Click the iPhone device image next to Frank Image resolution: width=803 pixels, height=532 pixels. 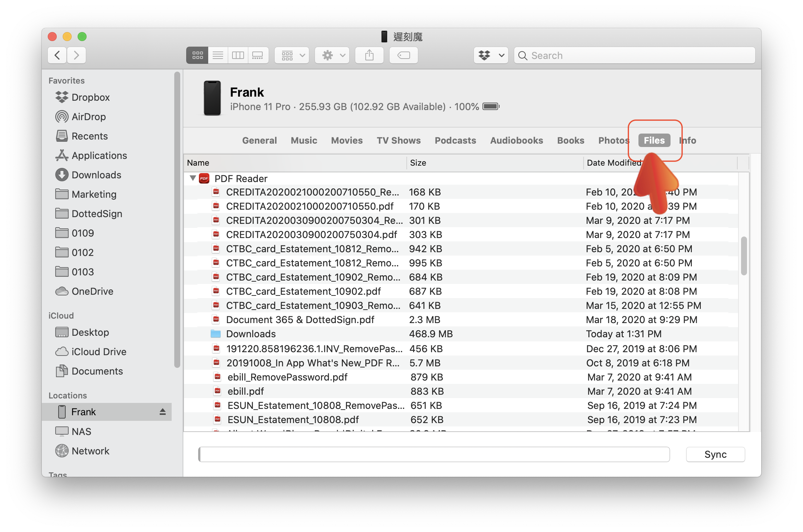212,98
